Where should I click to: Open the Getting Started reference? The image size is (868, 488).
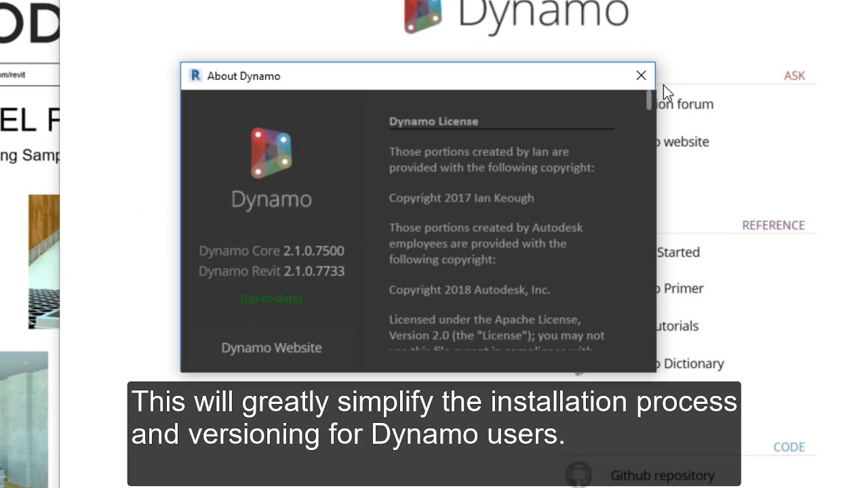[x=677, y=252]
